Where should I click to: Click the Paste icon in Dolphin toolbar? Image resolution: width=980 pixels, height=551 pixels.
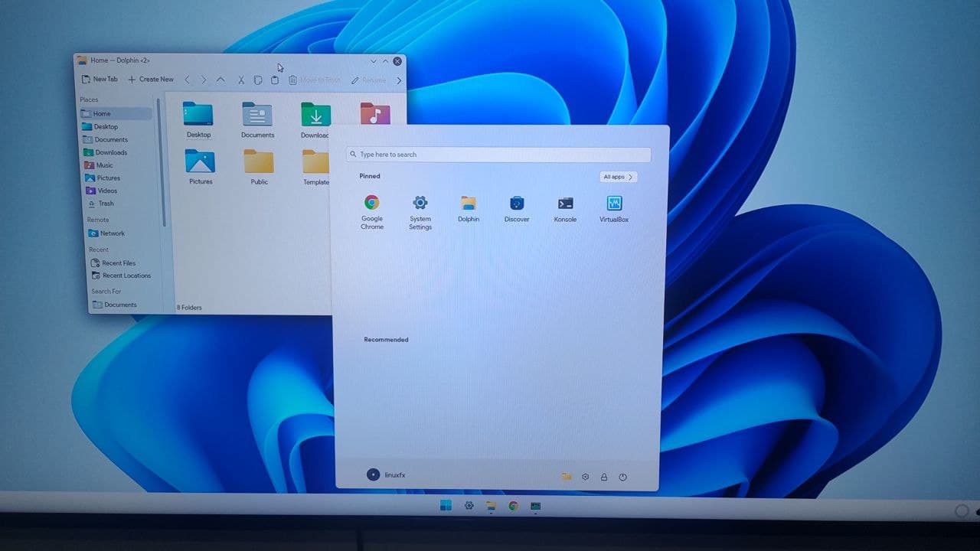click(x=275, y=80)
